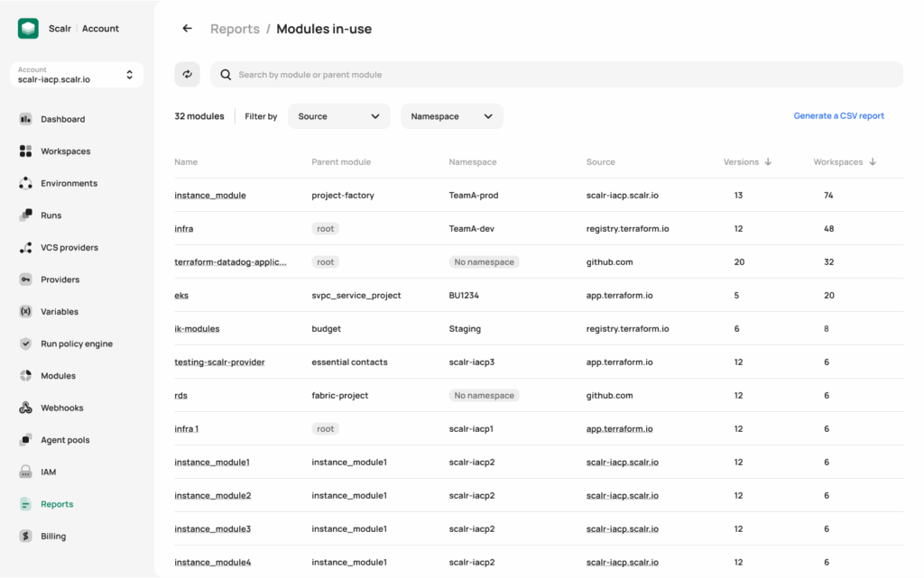Select Modules in the sidebar
Screen dimensions: 924x578
click(58, 375)
